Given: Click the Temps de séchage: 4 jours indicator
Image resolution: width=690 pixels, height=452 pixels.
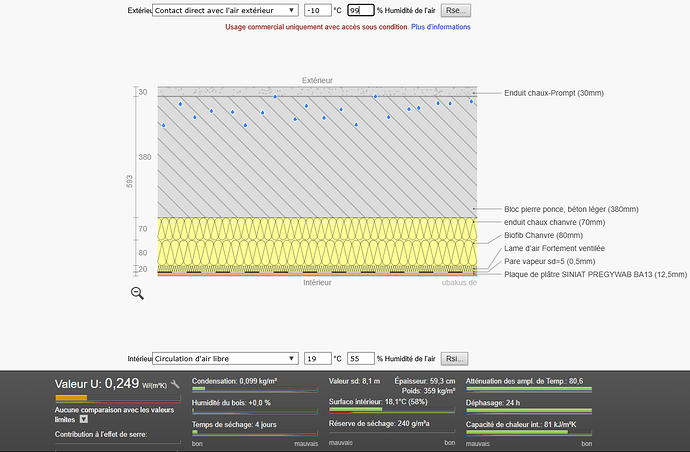Looking at the screenshot, I should pyautogui.click(x=234, y=425).
